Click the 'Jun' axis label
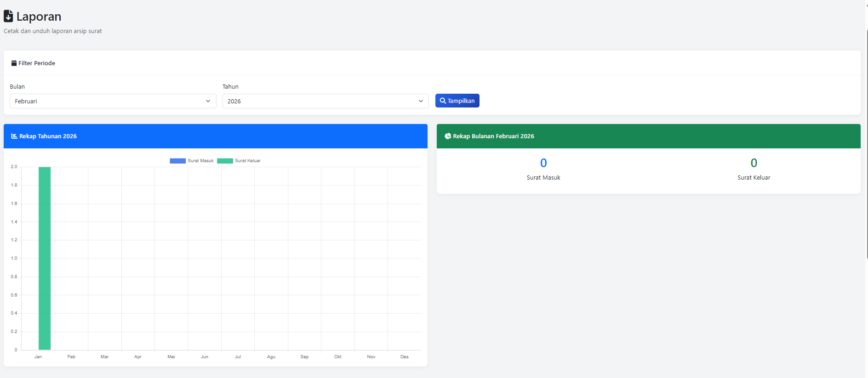This screenshot has height=378, width=868. 205,357
